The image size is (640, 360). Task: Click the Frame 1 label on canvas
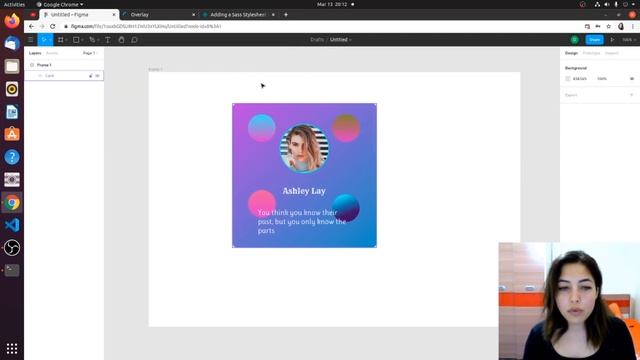[155, 69]
